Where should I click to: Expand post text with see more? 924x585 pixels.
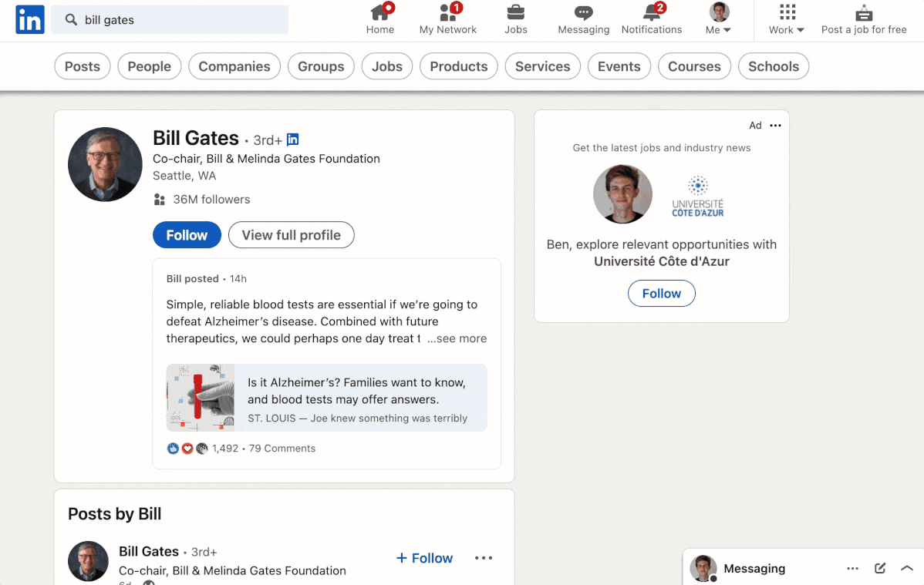point(457,339)
